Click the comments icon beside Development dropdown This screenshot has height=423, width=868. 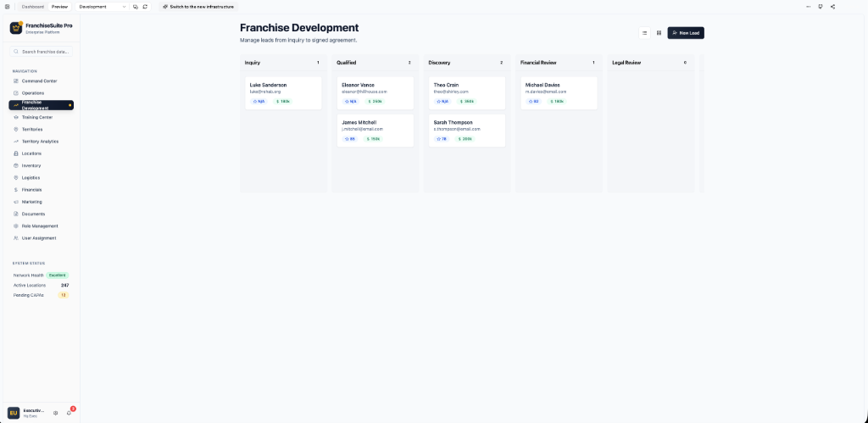coord(136,7)
